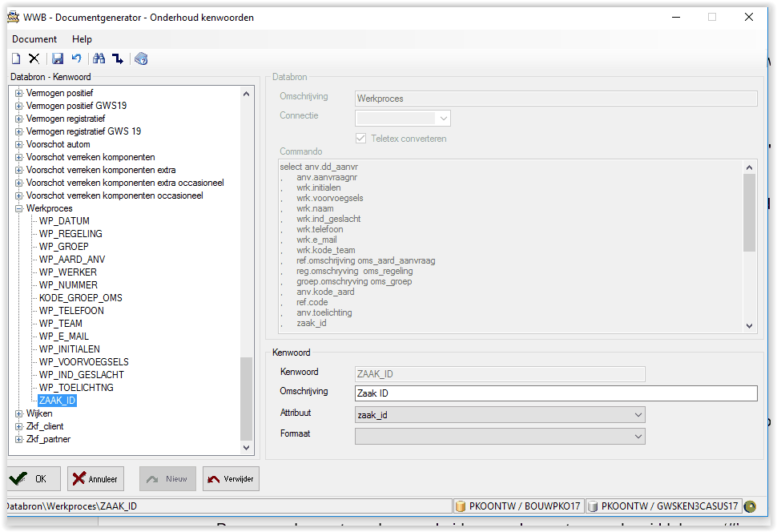
Task: Toggle the Teletex converteren checkbox
Action: click(x=360, y=139)
